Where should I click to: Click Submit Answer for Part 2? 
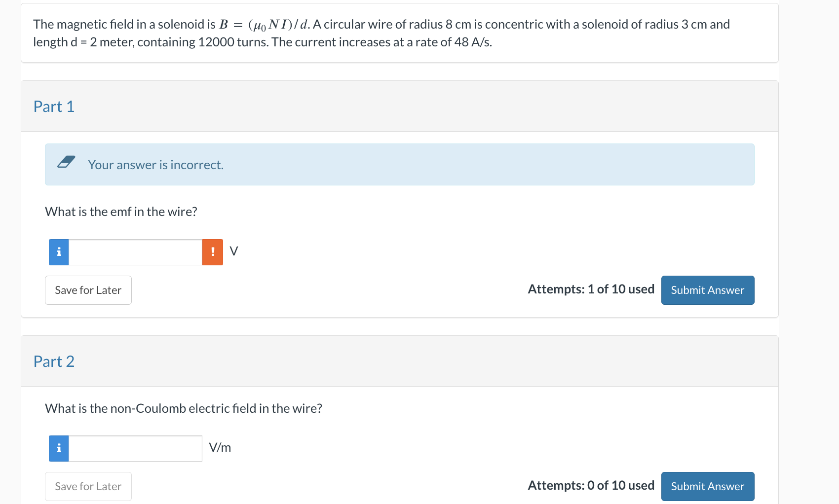tap(708, 486)
